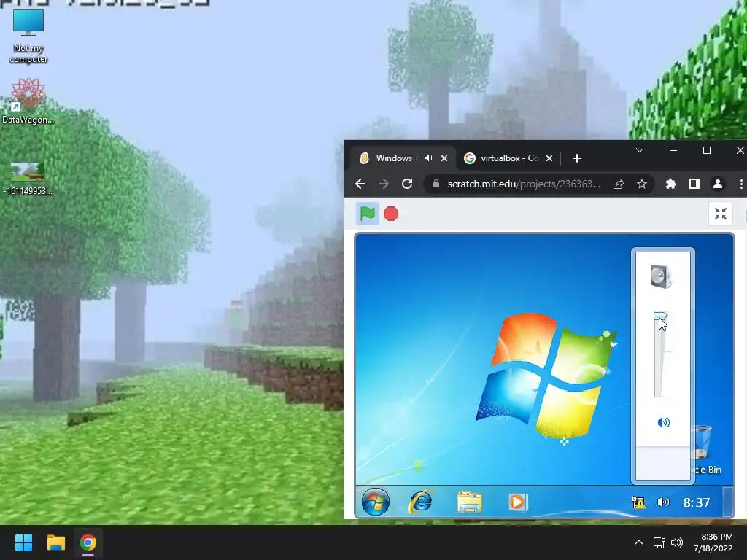Click the green flag to start Scratch project
Screen dimensions: 747x560
click(x=368, y=214)
